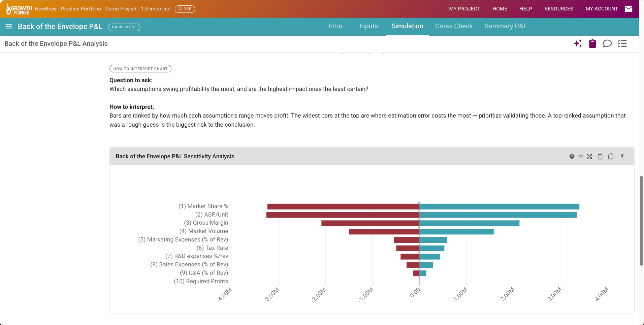644x325 pixels.
Task: Open the RESOURCES menu
Action: tap(559, 9)
